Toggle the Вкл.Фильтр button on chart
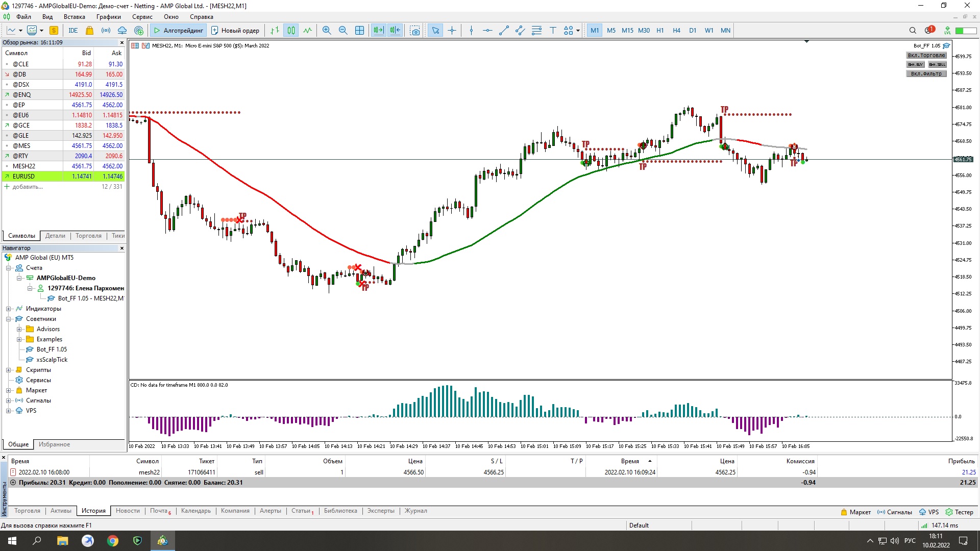 pyautogui.click(x=926, y=73)
